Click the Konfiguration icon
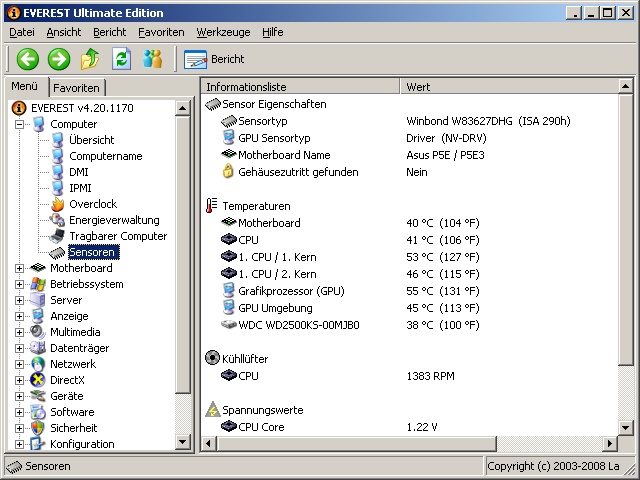Screen dimensions: 640x480 (x=38, y=444)
